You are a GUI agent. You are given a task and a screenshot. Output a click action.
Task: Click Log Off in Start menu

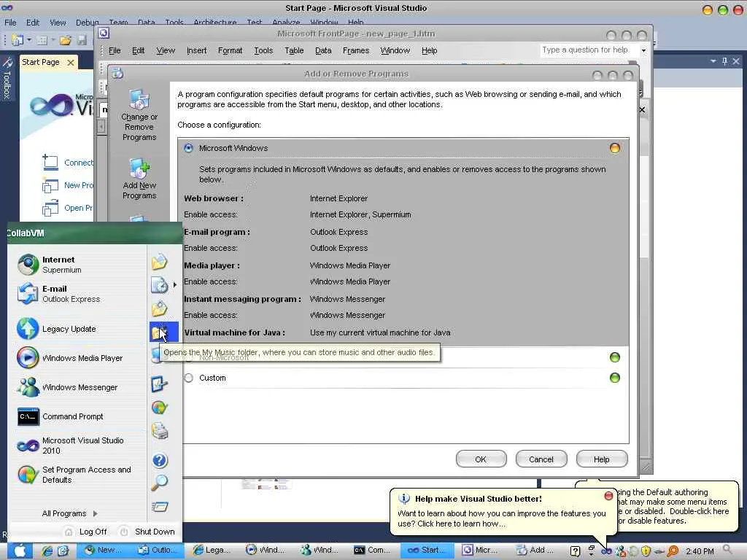coord(86,532)
